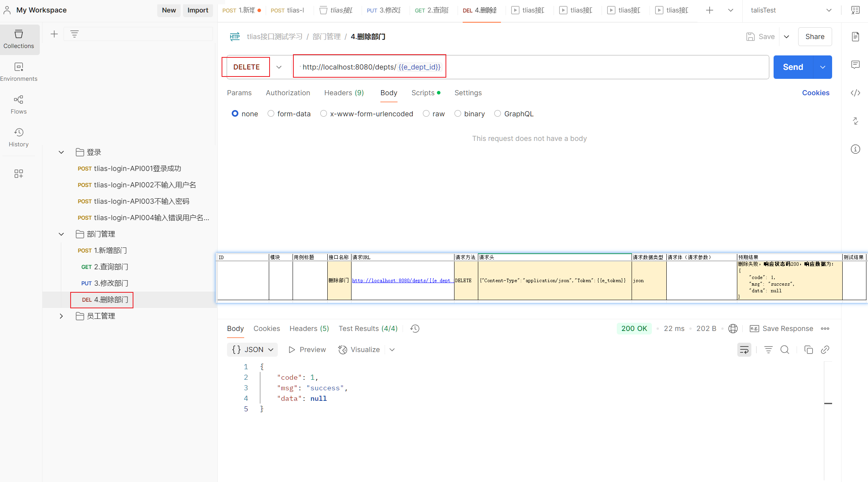This screenshot has width=868, height=482.
Task: Open the Test Results (4/4) tab
Action: pos(368,329)
